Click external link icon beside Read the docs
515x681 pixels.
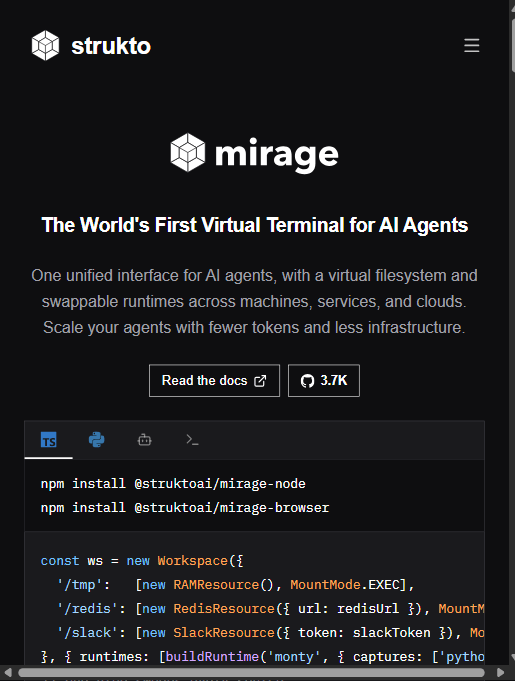pos(260,381)
